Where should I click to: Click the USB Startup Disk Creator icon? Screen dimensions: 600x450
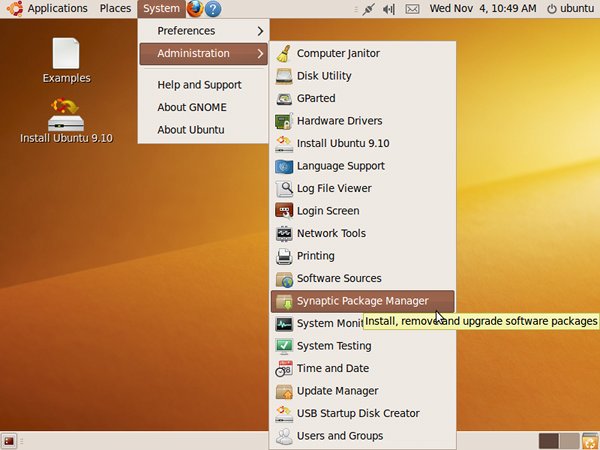pos(284,414)
